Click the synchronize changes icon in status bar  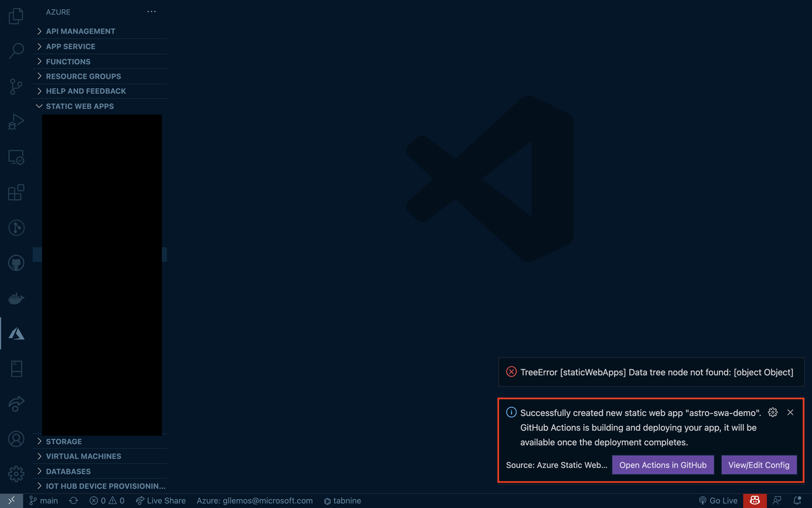point(74,500)
